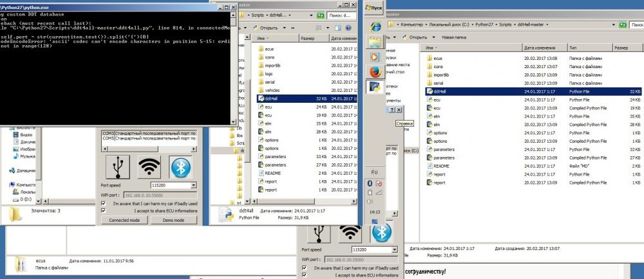Go to Компьютер in the breadcrumb
This screenshot has height=279, width=644.
(x=412, y=25)
